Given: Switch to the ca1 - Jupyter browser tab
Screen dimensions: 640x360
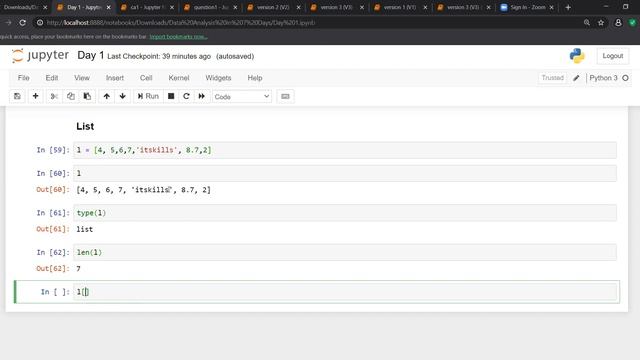Looking at the screenshot, I should click(147, 7).
